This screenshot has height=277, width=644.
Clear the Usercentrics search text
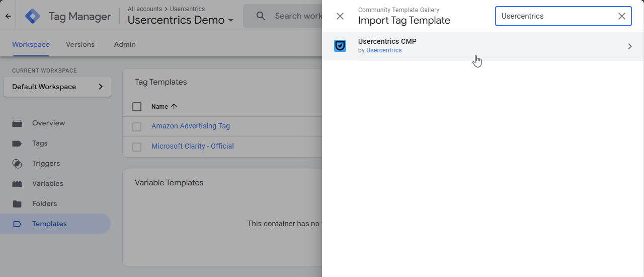(x=622, y=16)
